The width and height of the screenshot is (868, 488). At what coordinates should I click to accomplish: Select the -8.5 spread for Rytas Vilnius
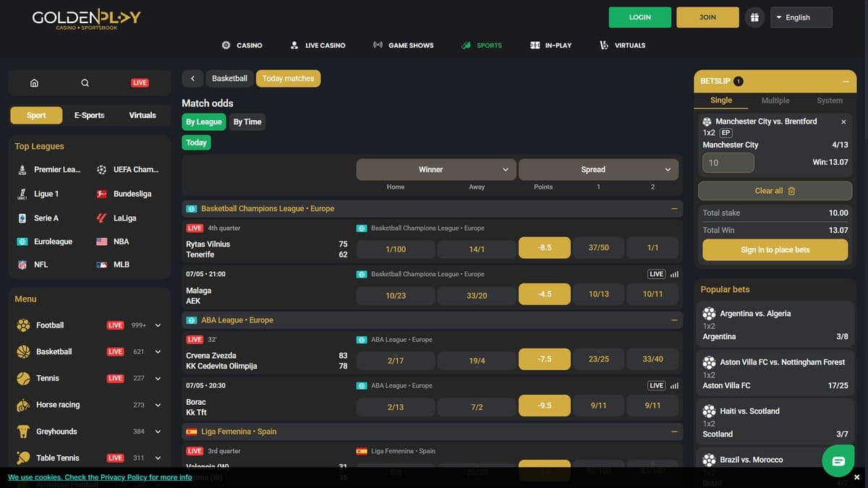[545, 247]
